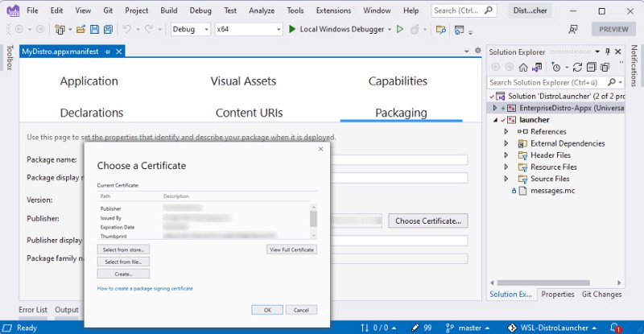Click the Hot Reload flame icon
Screen dimensions: 644x334
click(x=415, y=29)
